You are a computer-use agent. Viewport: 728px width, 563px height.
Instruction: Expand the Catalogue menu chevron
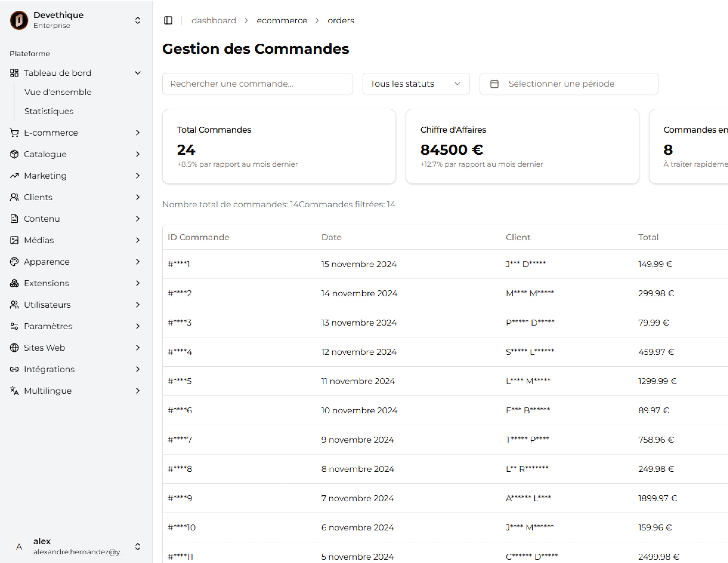[137, 154]
